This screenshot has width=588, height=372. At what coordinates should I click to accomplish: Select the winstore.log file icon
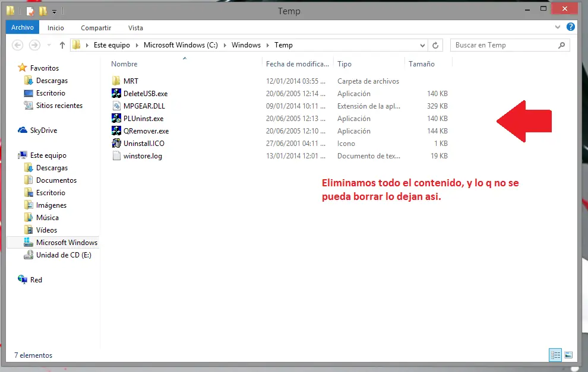[116, 156]
